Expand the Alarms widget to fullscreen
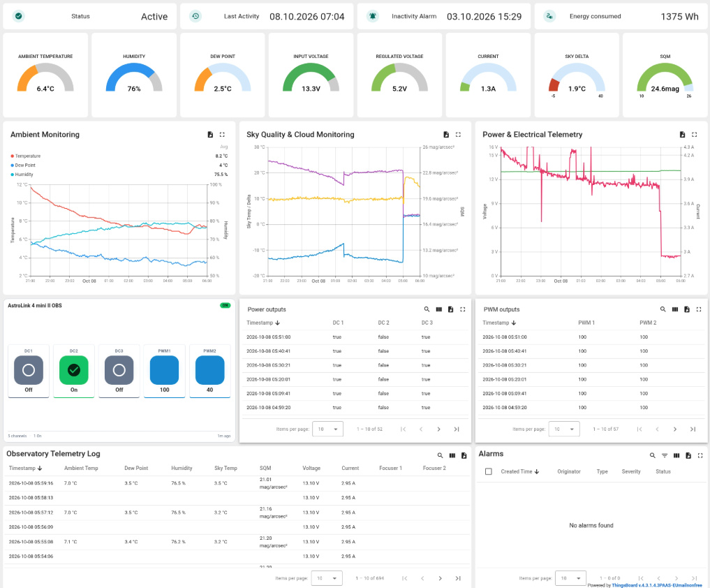The image size is (710, 588). (700, 456)
